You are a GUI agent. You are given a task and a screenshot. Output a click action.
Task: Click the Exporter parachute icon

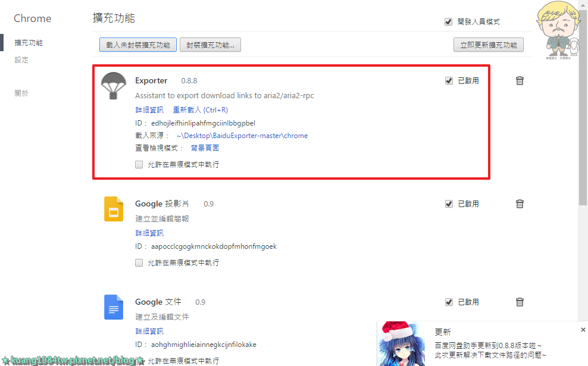113,86
